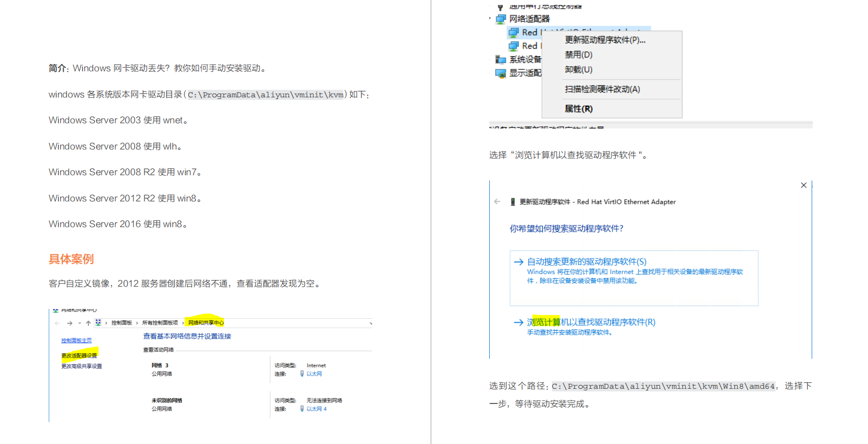Click arrow icon beside 浏览计算机以查找驱动程序软件
Image resolution: width=868 pixels, height=444 pixels.
(x=518, y=323)
